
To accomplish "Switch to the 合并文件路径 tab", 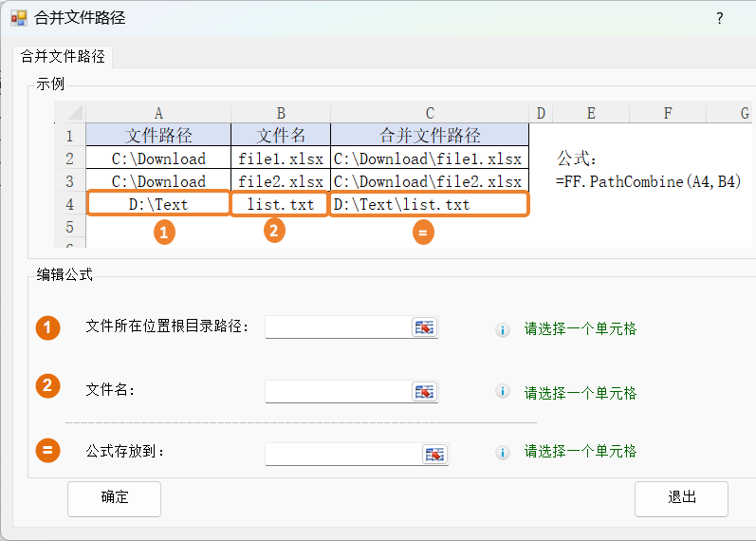I will tap(63, 56).
